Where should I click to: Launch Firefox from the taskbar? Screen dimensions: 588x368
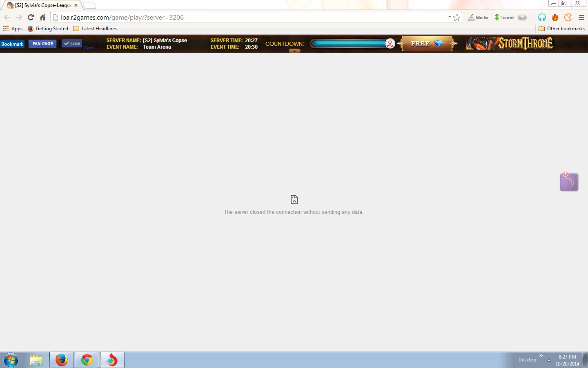pyautogui.click(x=62, y=360)
